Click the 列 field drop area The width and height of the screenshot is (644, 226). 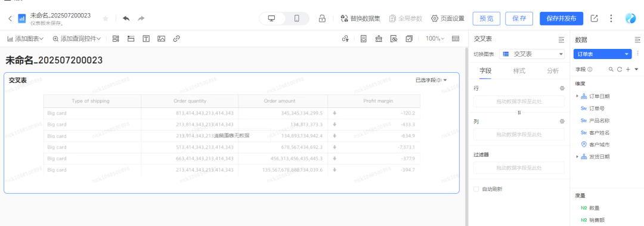[519, 134]
